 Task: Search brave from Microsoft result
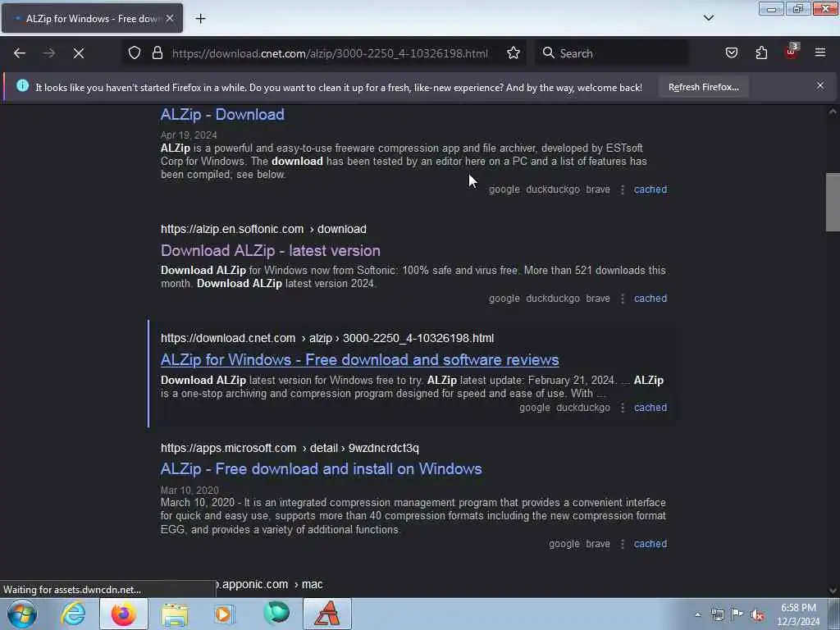[x=598, y=544]
